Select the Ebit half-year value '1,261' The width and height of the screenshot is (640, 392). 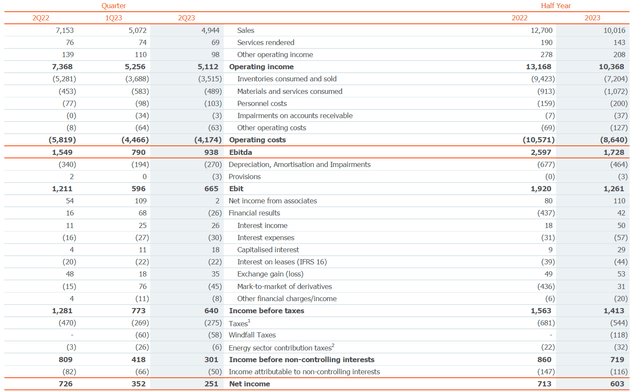pyautogui.click(x=614, y=189)
